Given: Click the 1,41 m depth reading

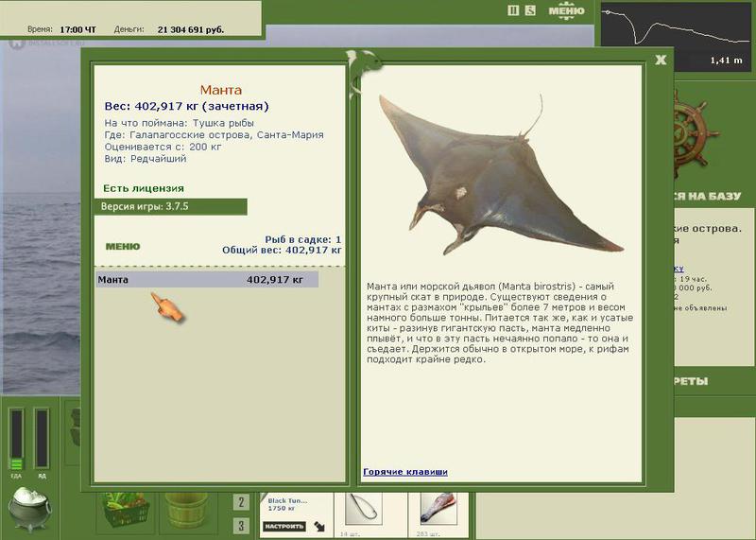Looking at the screenshot, I should click(726, 61).
